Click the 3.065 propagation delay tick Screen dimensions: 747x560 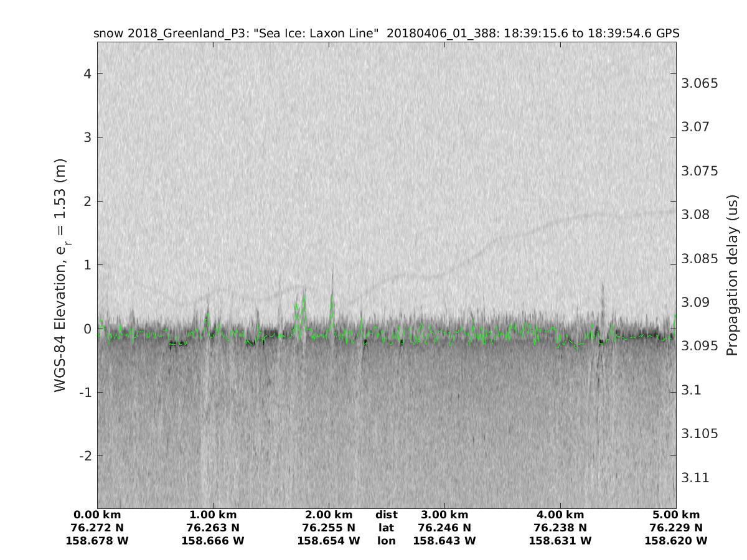[x=702, y=83]
